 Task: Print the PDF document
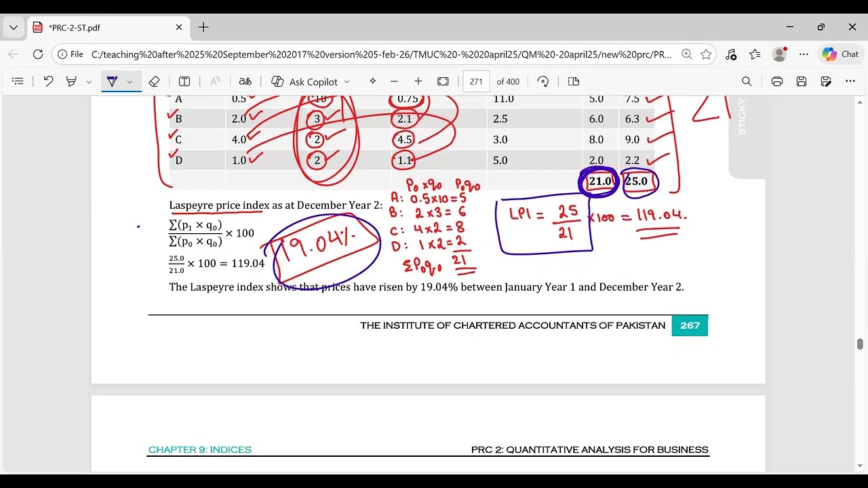[777, 81]
